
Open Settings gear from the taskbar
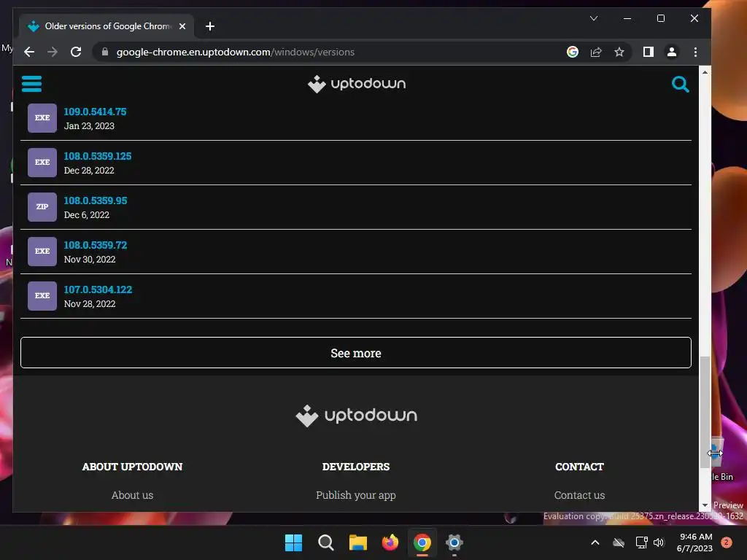pos(454,542)
